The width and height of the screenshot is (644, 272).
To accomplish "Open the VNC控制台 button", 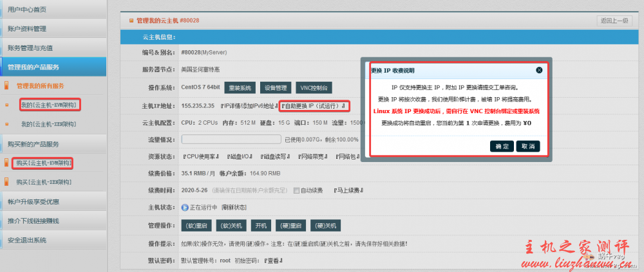I will pos(314,87).
